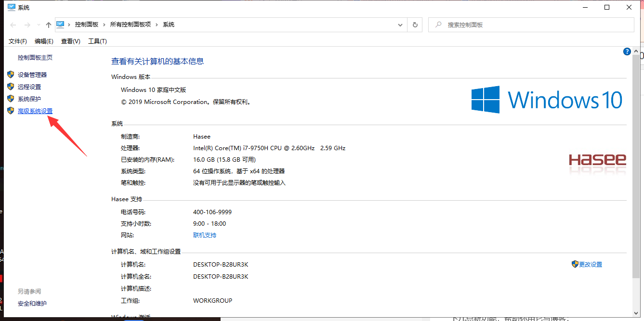Open 高级系统设置 link
This screenshot has height=321, width=644.
click(x=35, y=111)
